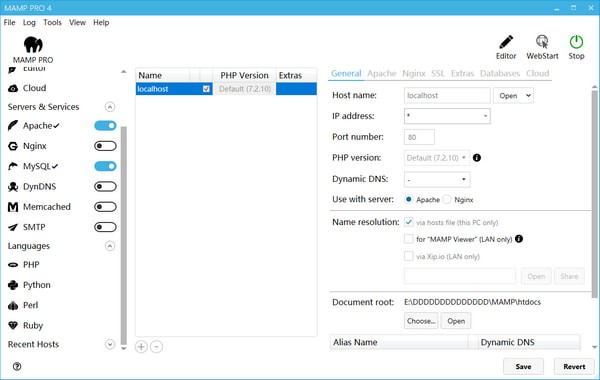Open the Tools menu
600x380 pixels.
coord(52,23)
